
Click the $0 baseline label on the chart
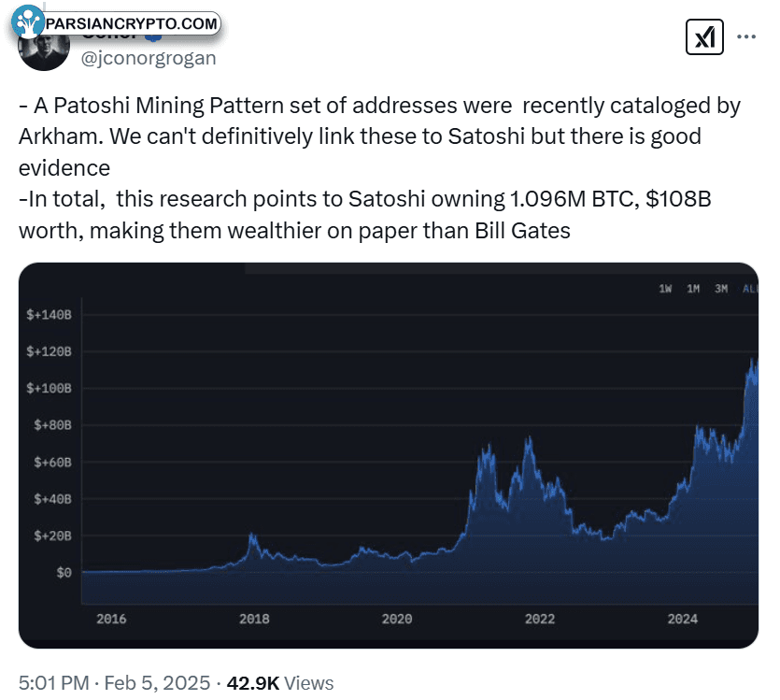(64, 573)
